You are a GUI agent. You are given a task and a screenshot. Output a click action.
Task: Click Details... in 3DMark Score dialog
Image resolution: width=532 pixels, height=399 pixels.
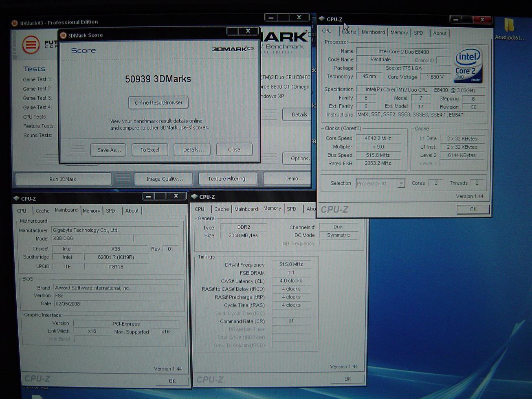(x=193, y=150)
